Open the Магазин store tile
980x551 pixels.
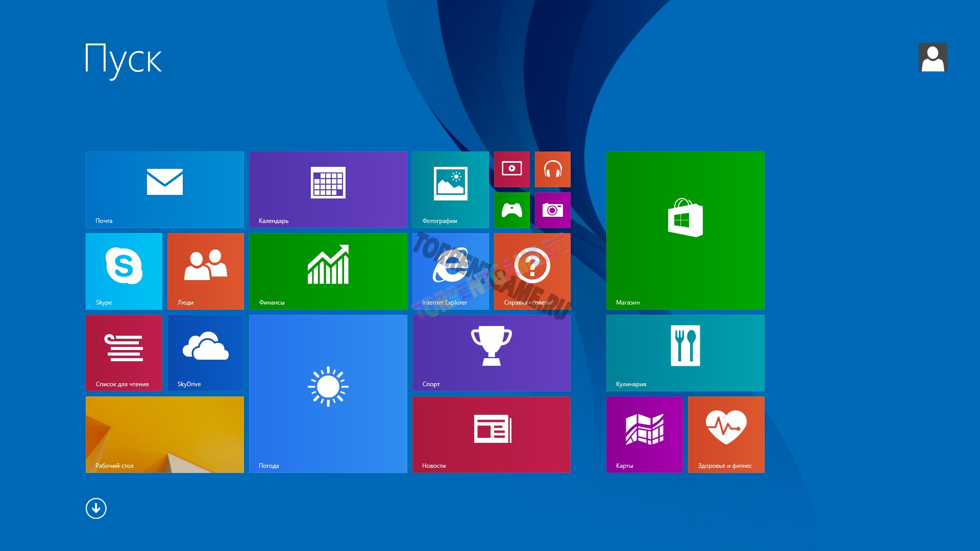pyautogui.click(x=685, y=230)
